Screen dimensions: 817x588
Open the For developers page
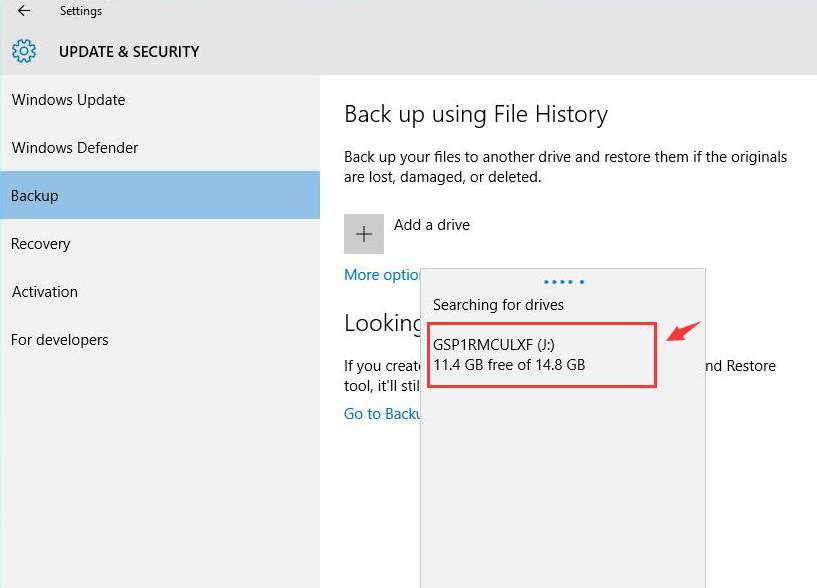[60, 340]
